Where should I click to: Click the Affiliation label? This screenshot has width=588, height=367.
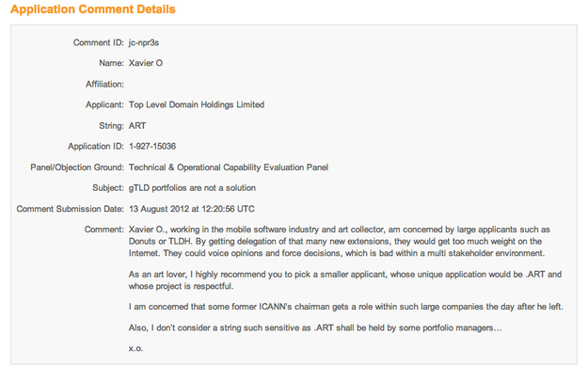click(x=104, y=84)
